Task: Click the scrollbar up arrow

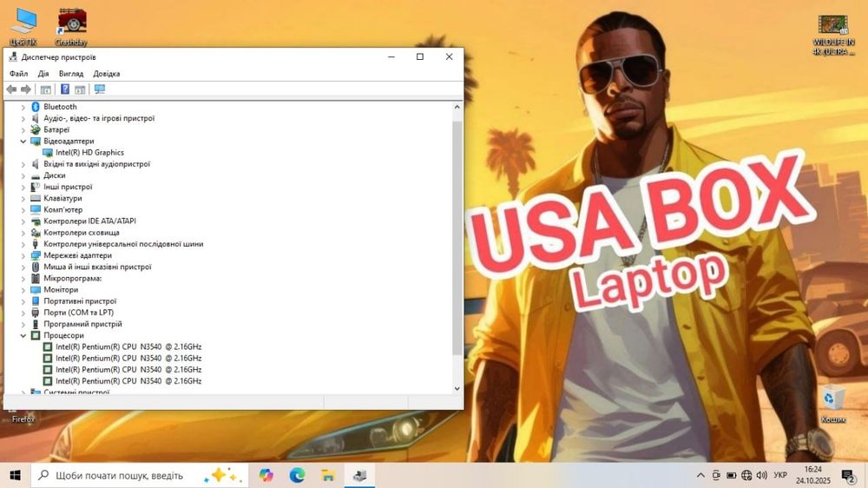Action: click(457, 107)
